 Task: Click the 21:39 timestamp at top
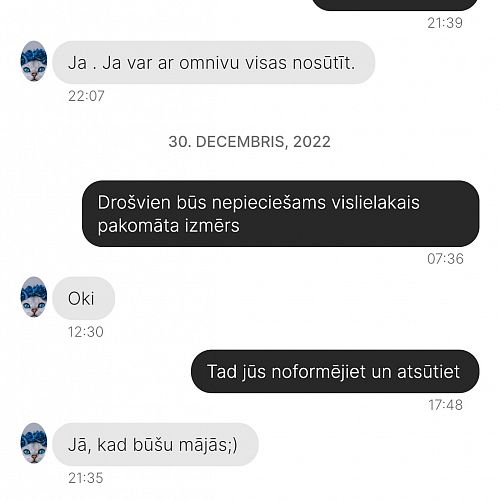coord(445,23)
